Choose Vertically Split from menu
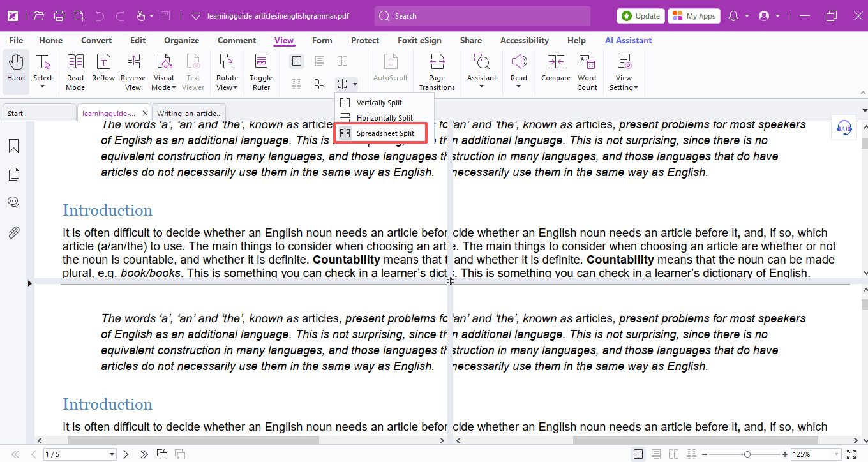 pyautogui.click(x=384, y=103)
